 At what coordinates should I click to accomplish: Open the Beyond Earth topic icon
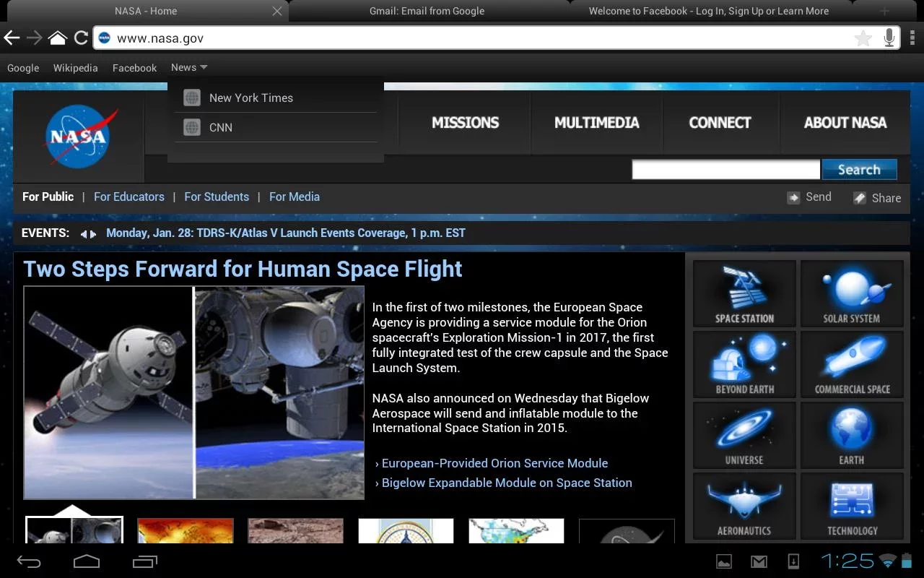(744, 365)
